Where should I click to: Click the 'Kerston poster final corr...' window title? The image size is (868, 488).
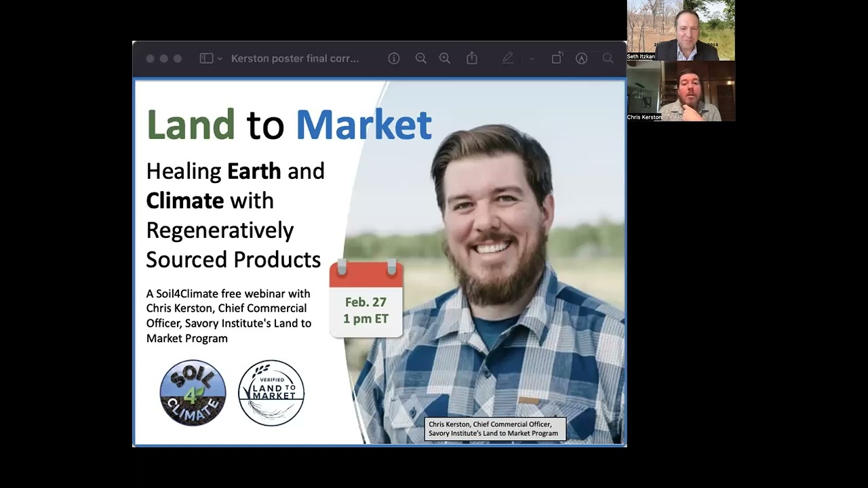coord(295,59)
